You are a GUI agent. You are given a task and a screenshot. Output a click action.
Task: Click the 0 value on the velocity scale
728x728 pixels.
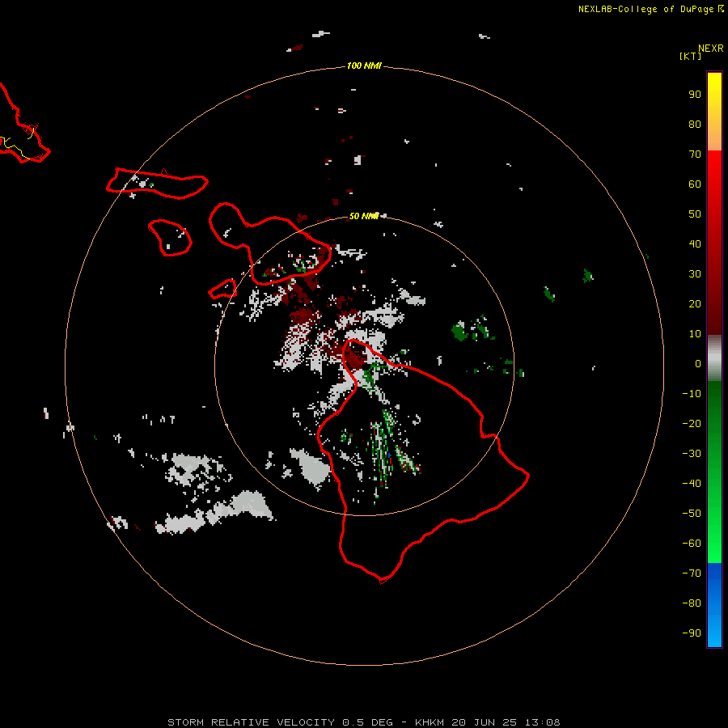click(x=698, y=363)
